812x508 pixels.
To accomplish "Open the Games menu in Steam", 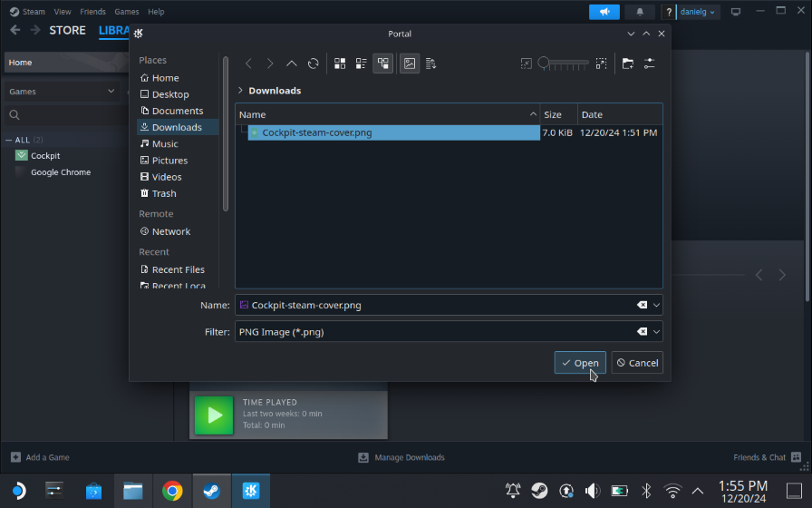I will click(x=126, y=12).
